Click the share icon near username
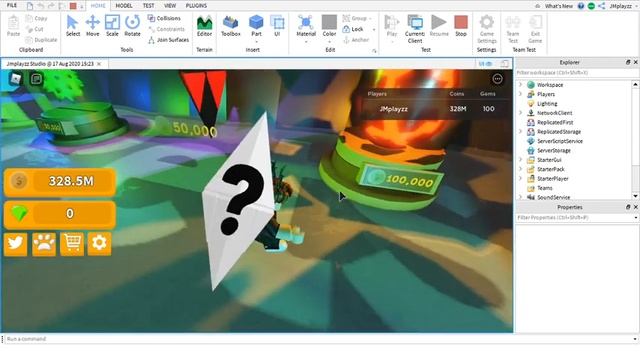640x360 pixels. click(x=602, y=6)
